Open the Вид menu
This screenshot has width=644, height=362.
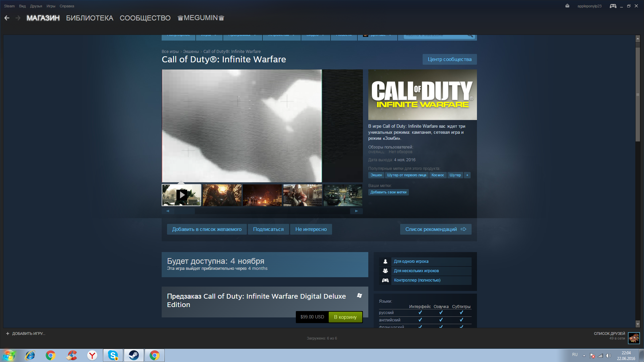click(x=22, y=6)
